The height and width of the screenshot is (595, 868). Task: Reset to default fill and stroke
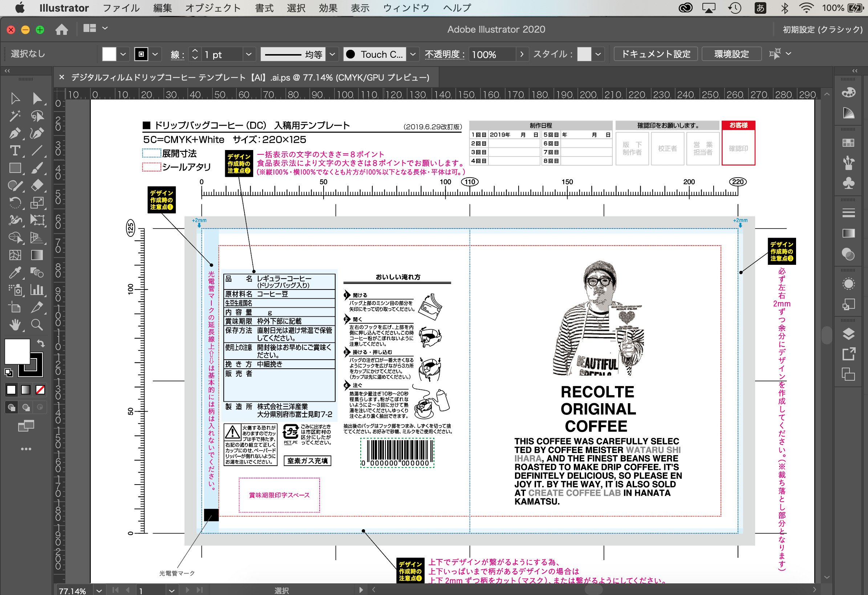9,372
